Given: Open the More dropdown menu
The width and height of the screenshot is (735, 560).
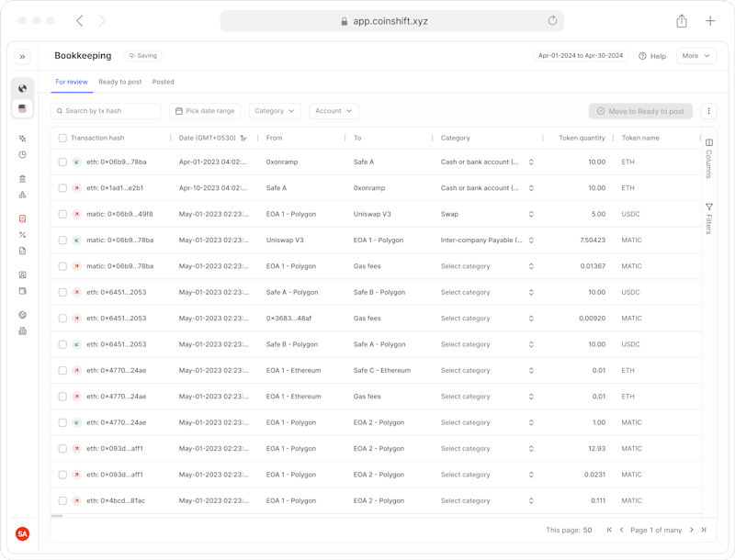Looking at the screenshot, I should [x=696, y=56].
